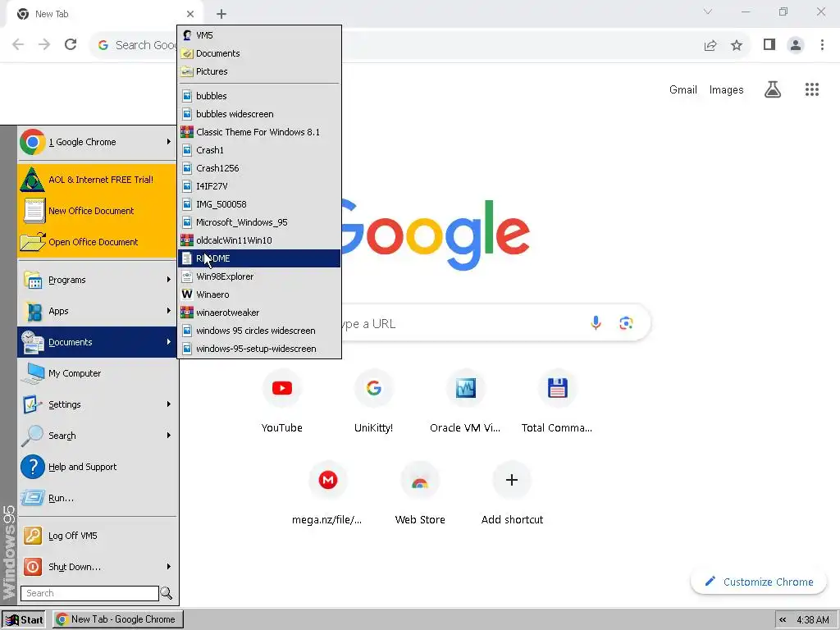
Task: Open the windows-95-setup-widescreen file
Action: [x=259, y=349]
